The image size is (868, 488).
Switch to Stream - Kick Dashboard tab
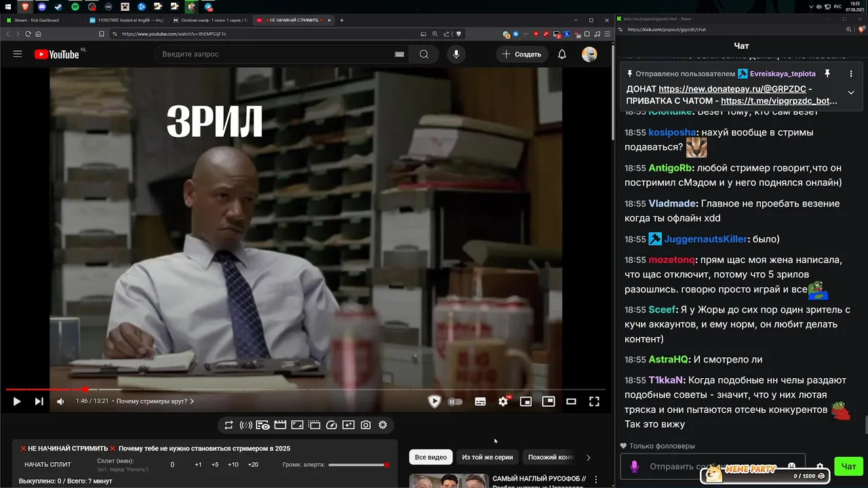42,20
